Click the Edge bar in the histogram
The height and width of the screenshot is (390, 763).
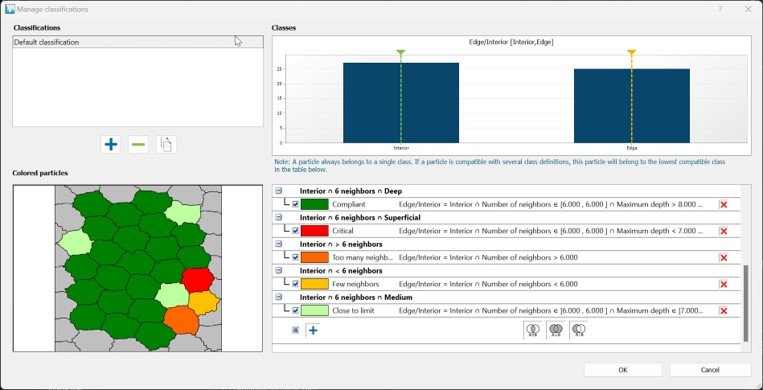point(632,106)
